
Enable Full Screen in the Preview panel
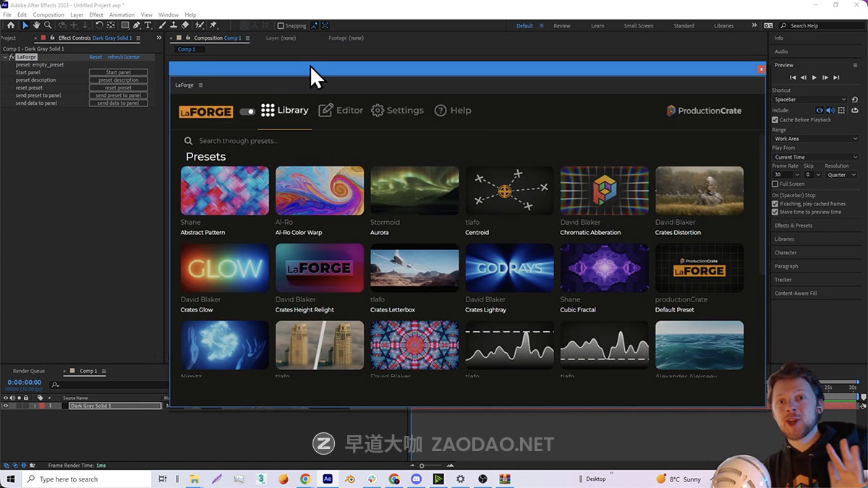tap(775, 184)
